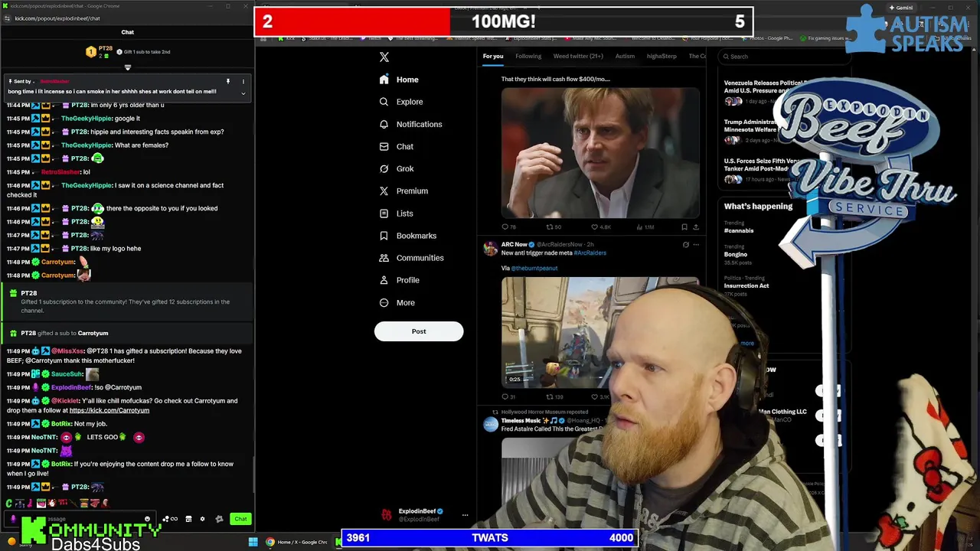The height and width of the screenshot is (551, 980).
Task: Click the Communities icon in X sidebar
Action: (x=384, y=258)
